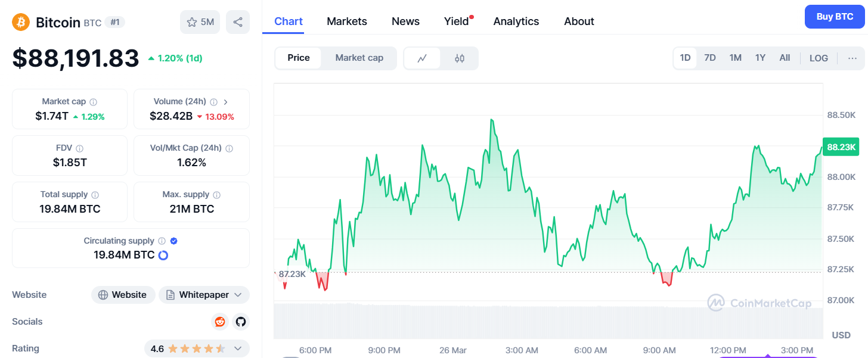Screen dimensions: 868x358
Task: Open the GitHub social link
Action: point(240,322)
